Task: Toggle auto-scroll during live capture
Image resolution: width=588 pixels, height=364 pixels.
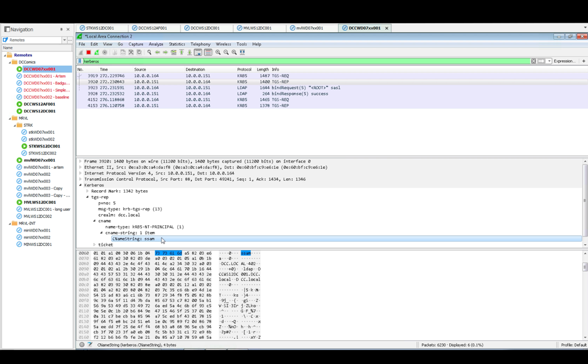Action: tap(198, 53)
